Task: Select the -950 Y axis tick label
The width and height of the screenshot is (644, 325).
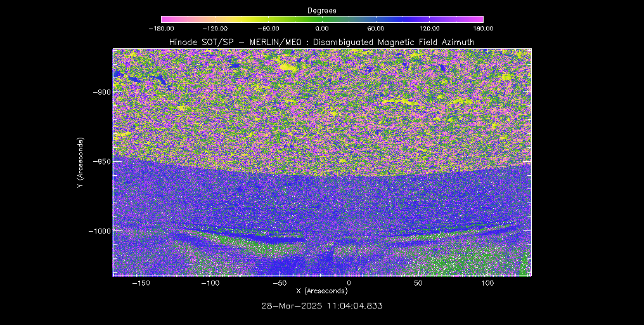Action: click(100, 161)
